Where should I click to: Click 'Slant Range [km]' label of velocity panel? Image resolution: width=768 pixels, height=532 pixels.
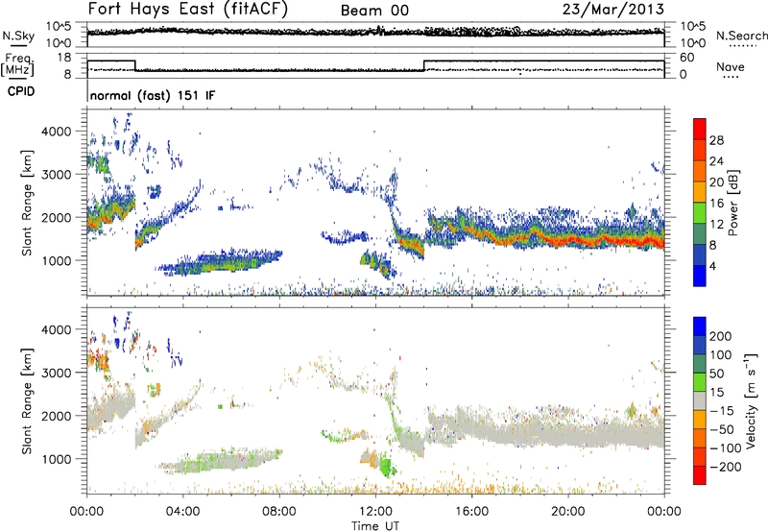click(27, 400)
